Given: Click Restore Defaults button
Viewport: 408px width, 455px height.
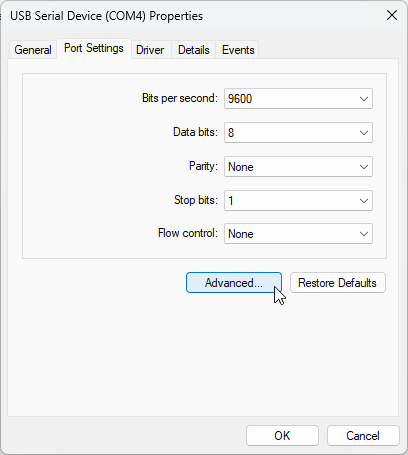Looking at the screenshot, I should pos(338,283).
